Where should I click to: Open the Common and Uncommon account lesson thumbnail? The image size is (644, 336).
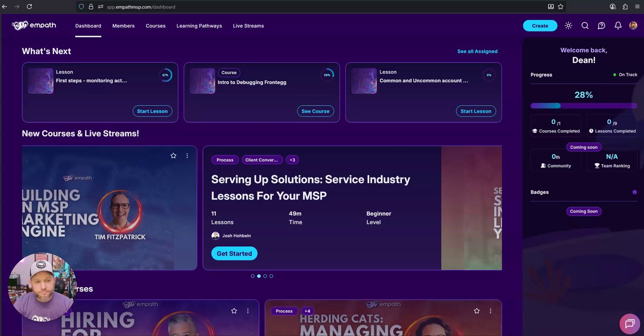(x=364, y=81)
